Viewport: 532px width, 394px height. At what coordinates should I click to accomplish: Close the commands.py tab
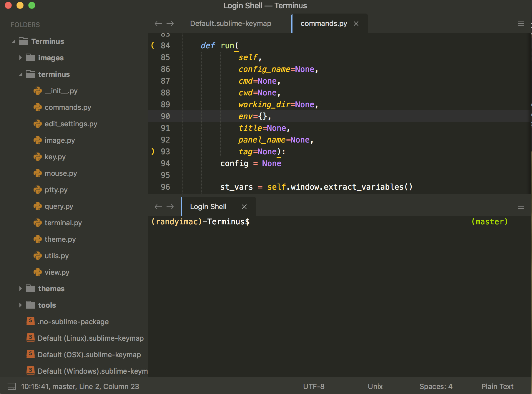click(x=356, y=24)
